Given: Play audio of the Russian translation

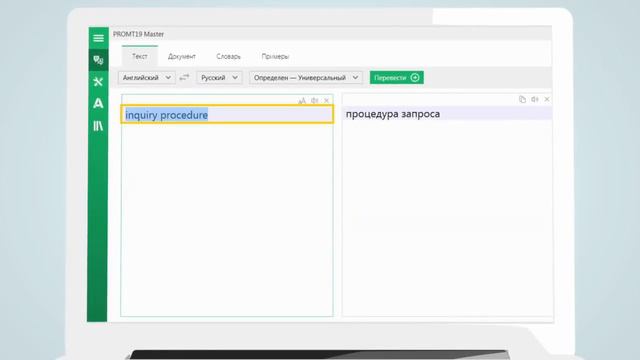Looking at the screenshot, I should [x=535, y=99].
